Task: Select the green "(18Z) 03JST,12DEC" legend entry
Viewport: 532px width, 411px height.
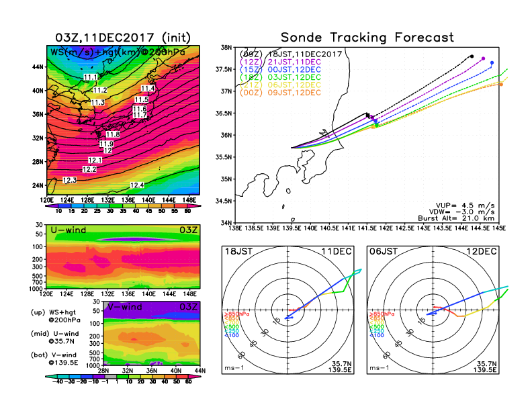Action: pyautogui.click(x=280, y=77)
